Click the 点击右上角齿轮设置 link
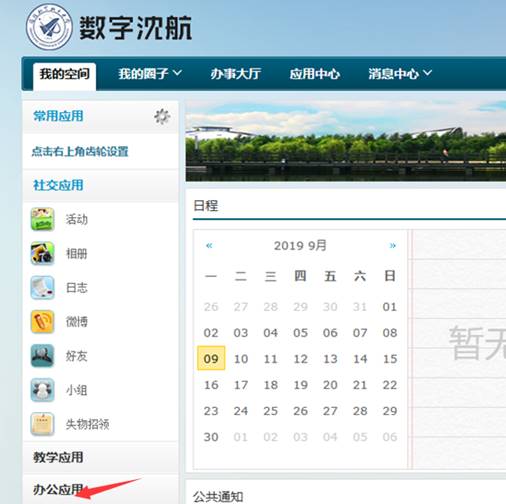The width and height of the screenshot is (506, 504). (x=80, y=151)
